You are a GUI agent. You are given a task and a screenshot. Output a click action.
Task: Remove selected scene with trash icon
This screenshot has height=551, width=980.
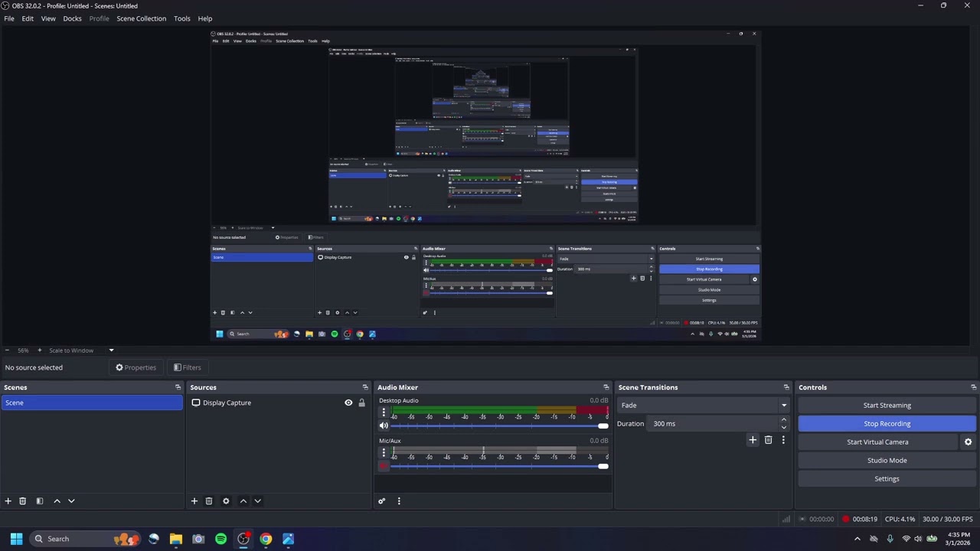pyautogui.click(x=22, y=501)
